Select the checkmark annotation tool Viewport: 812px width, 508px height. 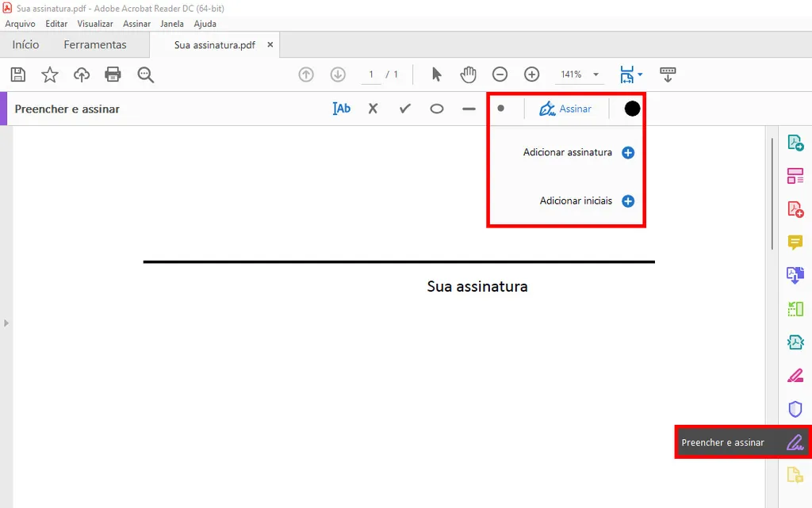click(x=404, y=109)
